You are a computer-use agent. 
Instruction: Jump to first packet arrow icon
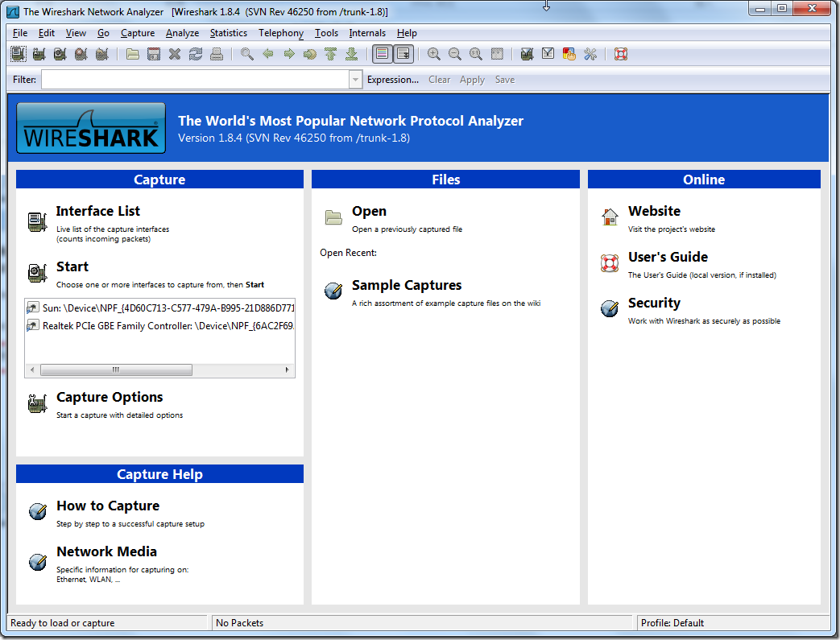[330, 54]
